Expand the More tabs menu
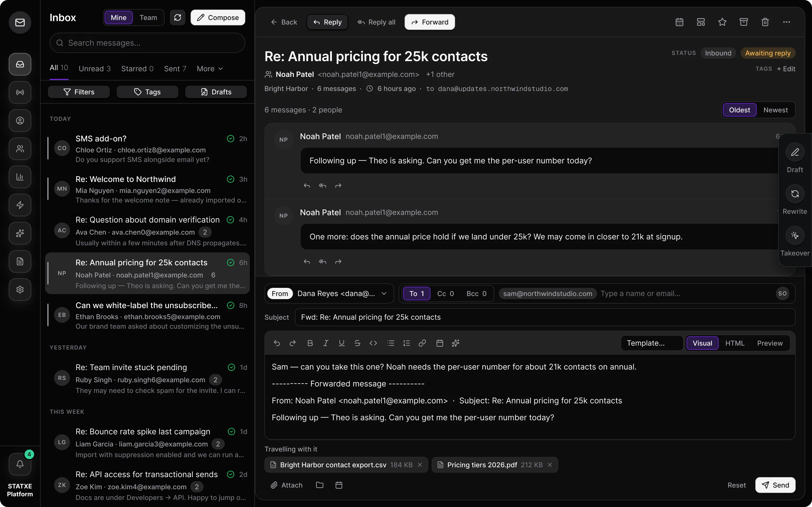The width and height of the screenshot is (812, 507). pos(210,69)
